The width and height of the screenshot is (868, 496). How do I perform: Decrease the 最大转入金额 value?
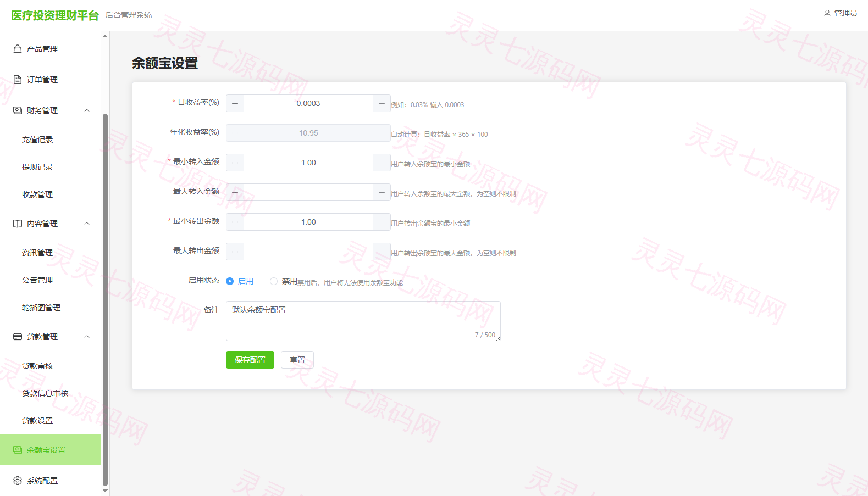[235, 192]
